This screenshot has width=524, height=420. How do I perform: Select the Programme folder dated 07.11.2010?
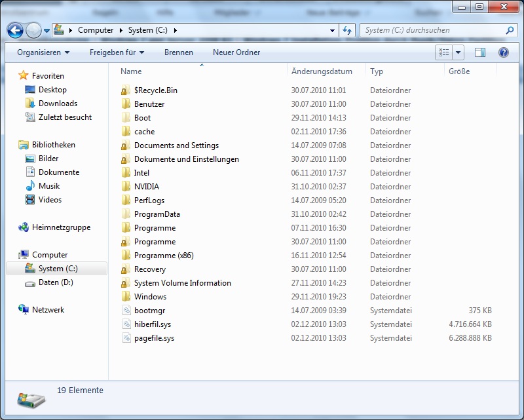(x=155, y=228)
